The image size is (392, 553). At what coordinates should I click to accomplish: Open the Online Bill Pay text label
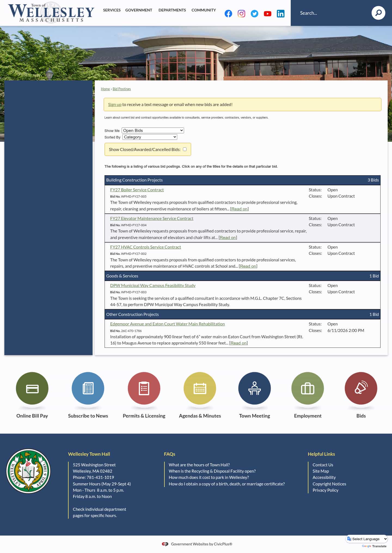(x=32, y=416)
